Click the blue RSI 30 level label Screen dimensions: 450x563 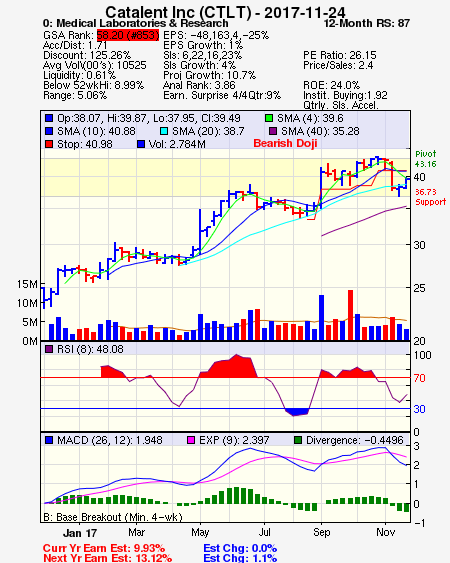click(x=419, y=409)
